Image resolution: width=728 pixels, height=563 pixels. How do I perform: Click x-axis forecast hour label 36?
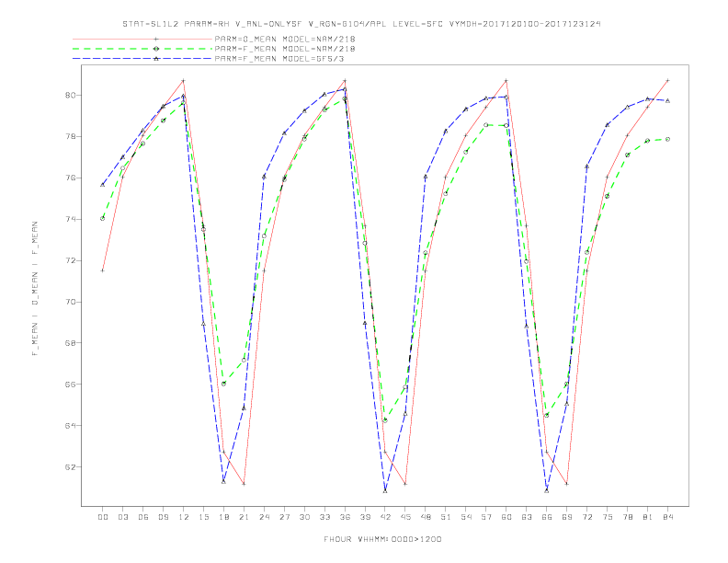[x=345, y=517]
